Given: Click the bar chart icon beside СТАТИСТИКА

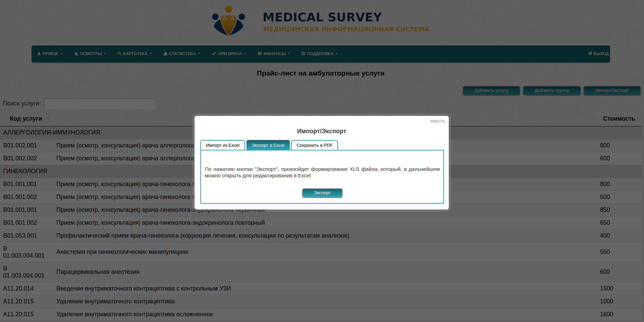Looking at the screenshot, I should [165, 54].
